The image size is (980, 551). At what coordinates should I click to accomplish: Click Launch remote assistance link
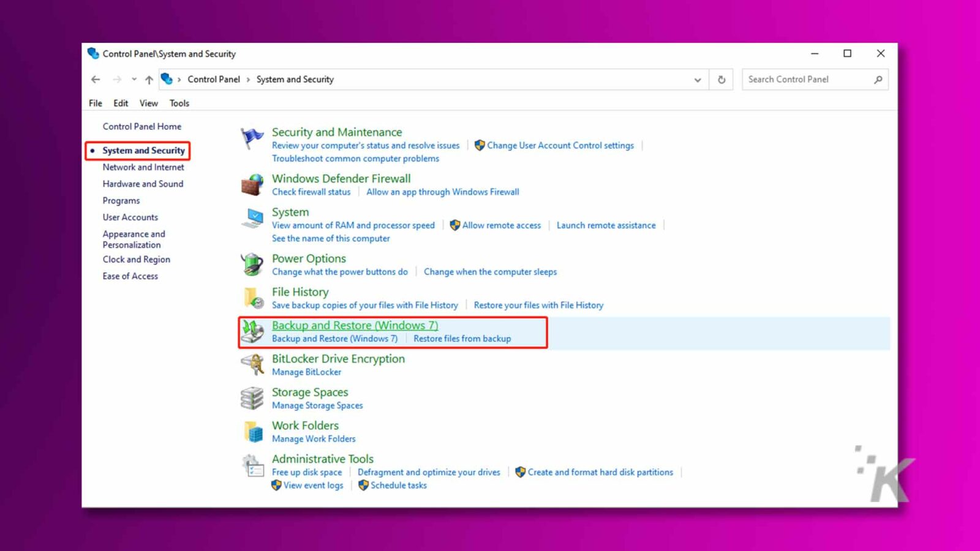(606, 225)
